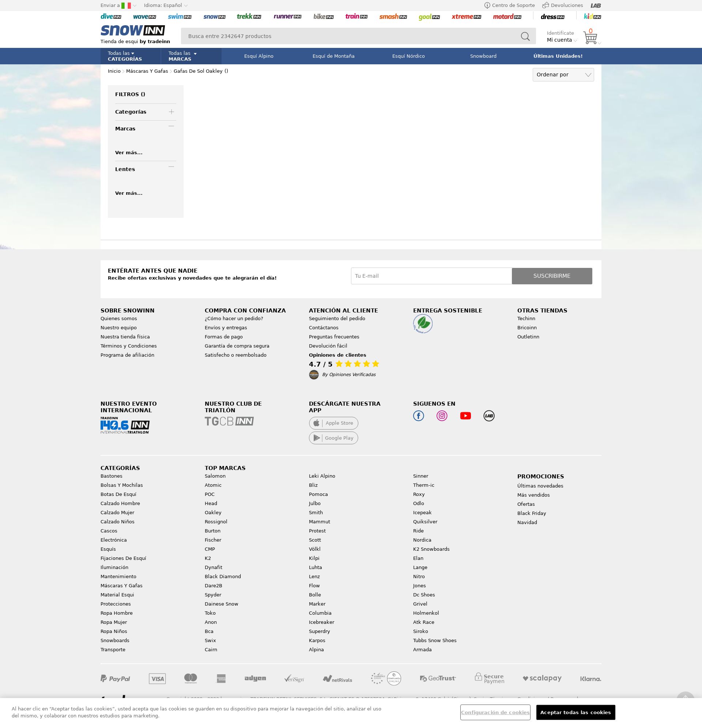Go to Esquí de Montaña menu
702x728 pixels.
[333, 56]
